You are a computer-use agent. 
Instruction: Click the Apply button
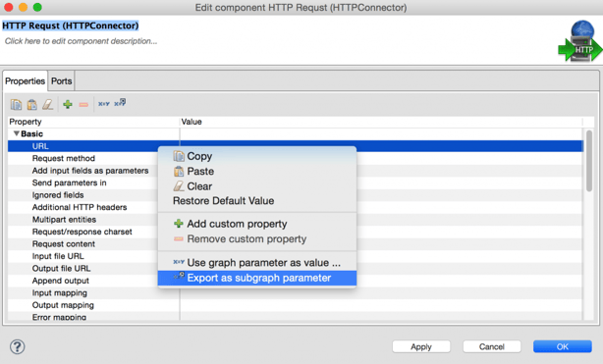tap(421, 346)
